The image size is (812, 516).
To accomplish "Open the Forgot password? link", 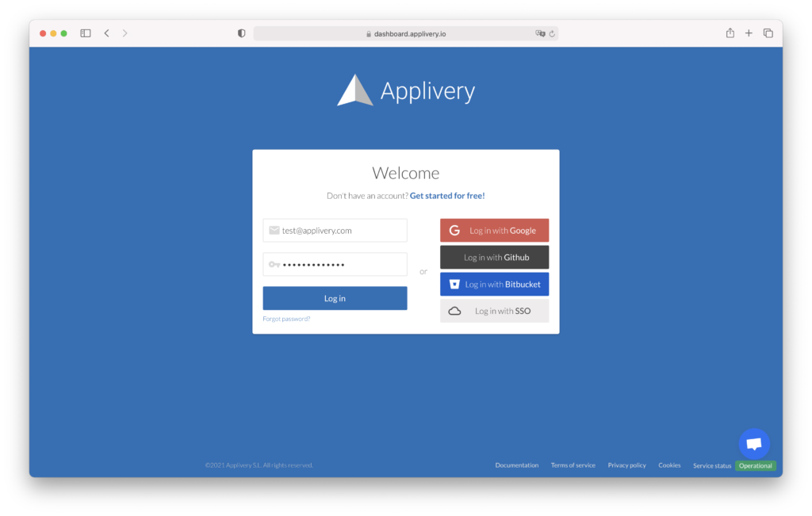I will click(x=286, y=319).
